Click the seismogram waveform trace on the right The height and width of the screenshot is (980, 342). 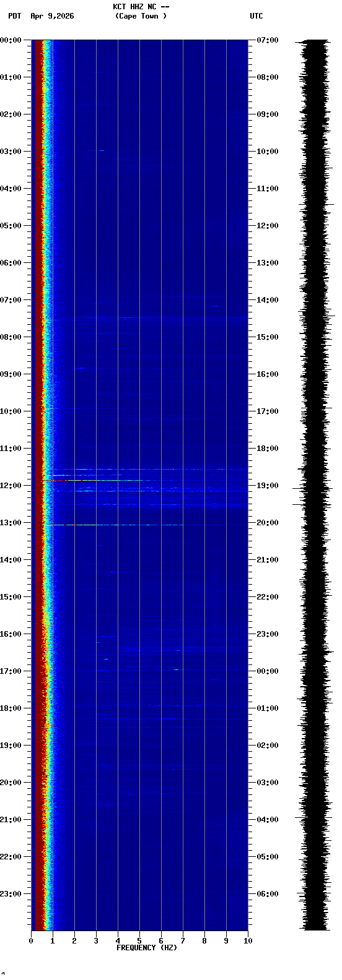(316, 485)
